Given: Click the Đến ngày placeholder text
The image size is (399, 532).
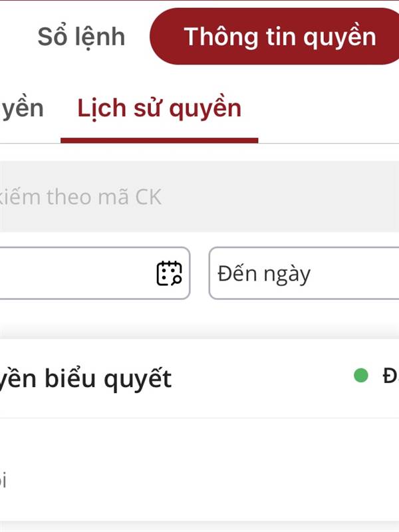Looking at the screenshot, I should click(264, 274).
